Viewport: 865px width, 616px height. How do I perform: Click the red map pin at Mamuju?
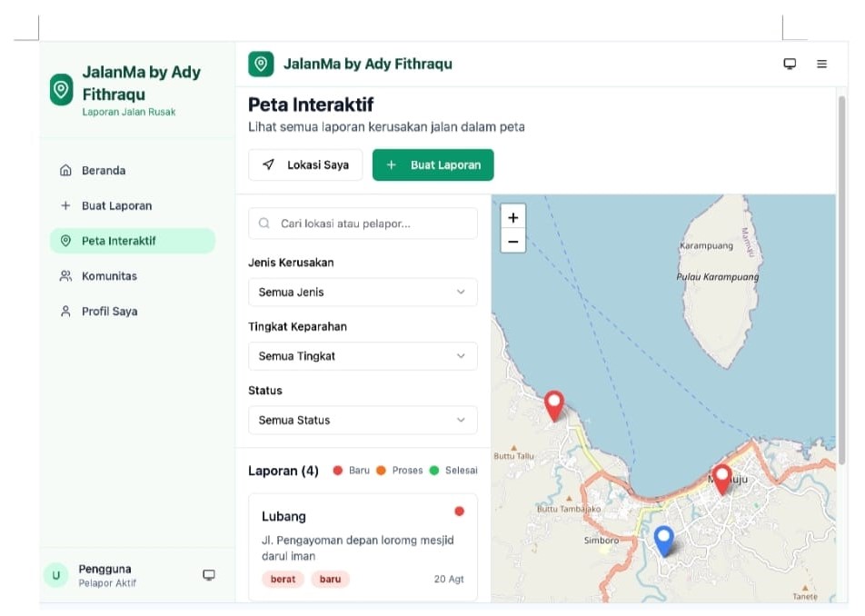pos(722,478)
